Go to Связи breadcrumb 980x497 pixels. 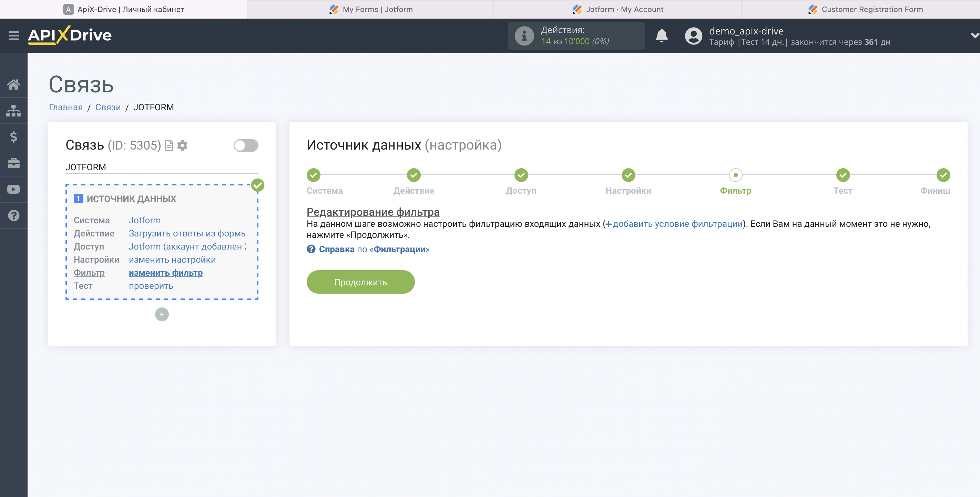108,107
